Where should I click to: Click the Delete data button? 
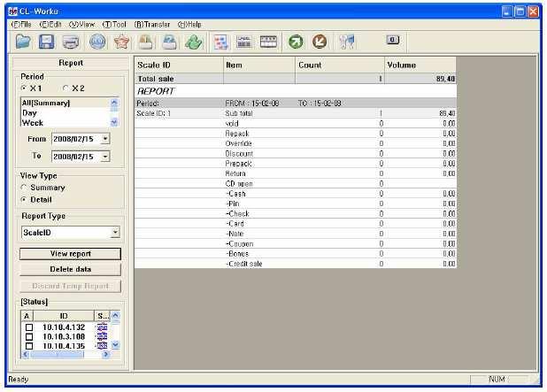pos(70,269)
